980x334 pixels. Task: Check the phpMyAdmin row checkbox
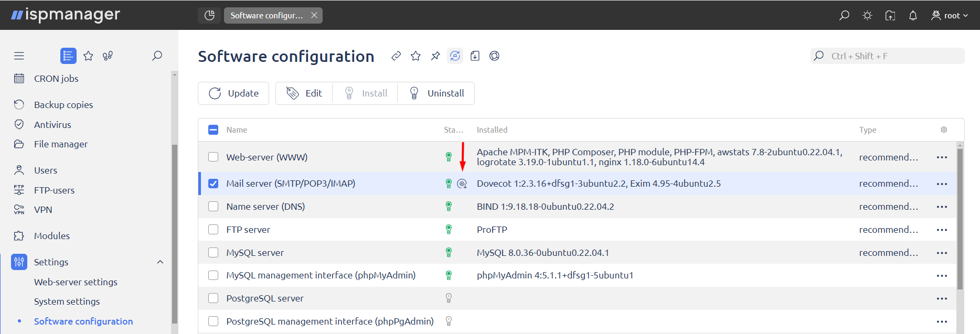[x=213, y=275]
